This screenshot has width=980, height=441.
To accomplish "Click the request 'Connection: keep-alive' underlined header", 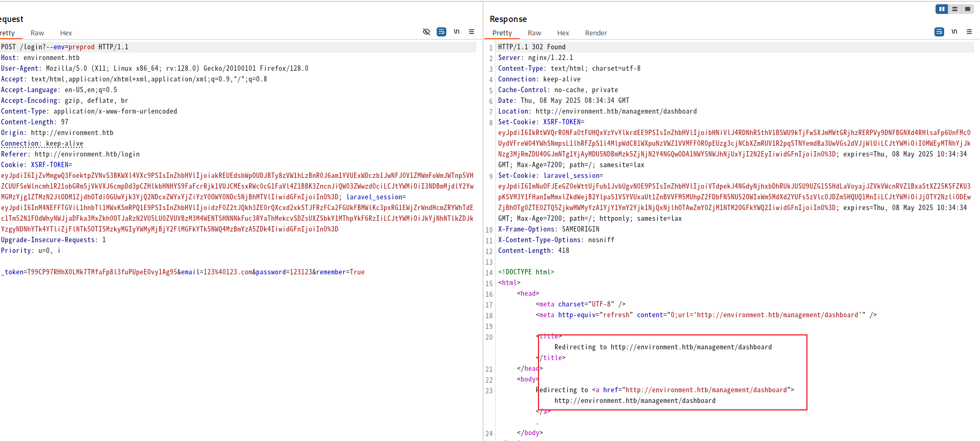I will tap(42, 144).
